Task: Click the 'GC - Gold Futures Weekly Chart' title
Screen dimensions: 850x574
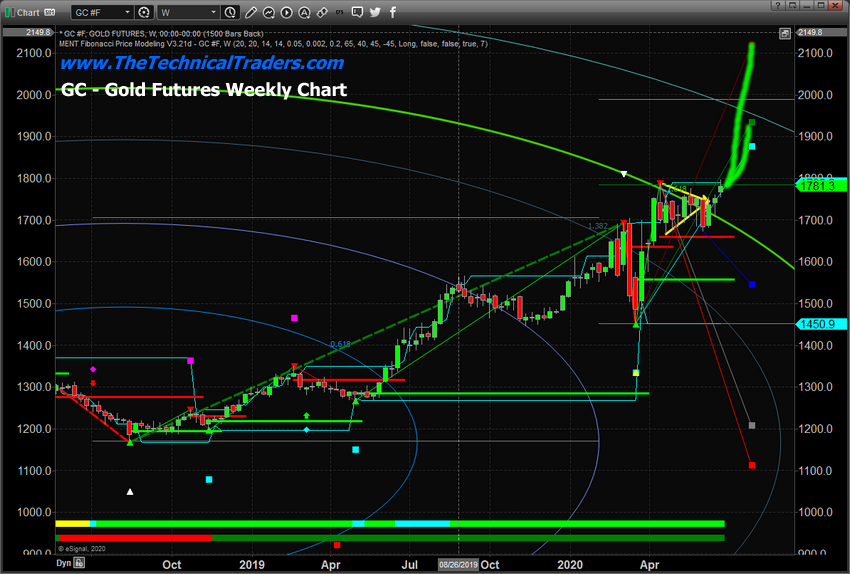Action: (x=204, y=89)
